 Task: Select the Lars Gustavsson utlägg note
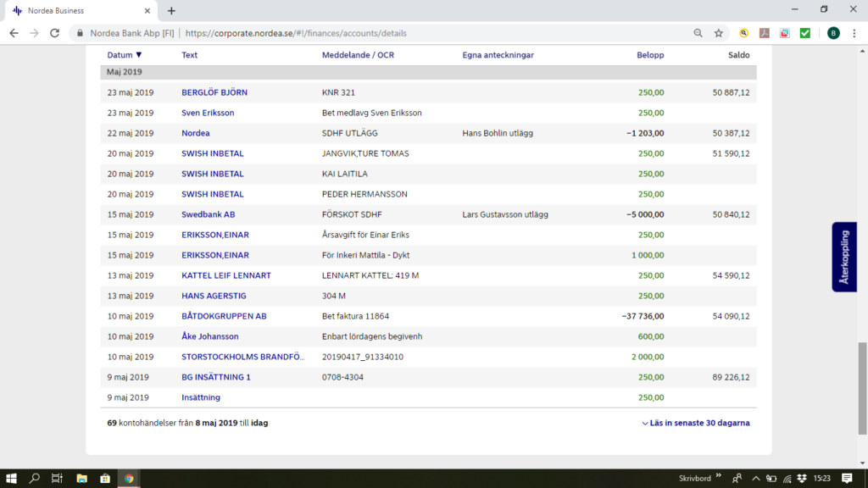click(x=505, y=214)
